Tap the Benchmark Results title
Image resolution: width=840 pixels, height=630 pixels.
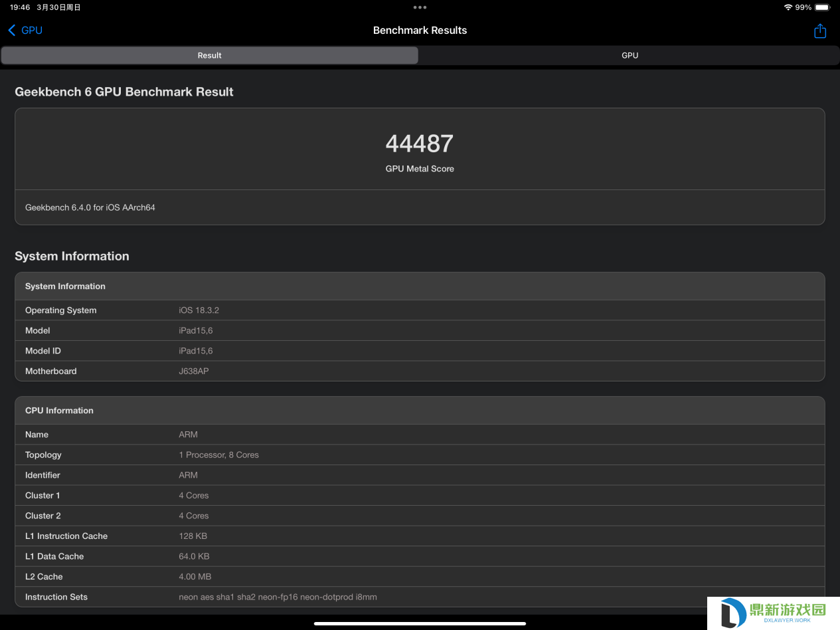pos(420,31)
